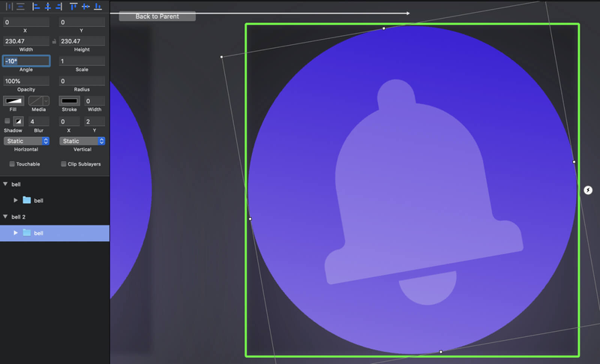Enable Clip Sublayers checkbox

coord(64,164)
